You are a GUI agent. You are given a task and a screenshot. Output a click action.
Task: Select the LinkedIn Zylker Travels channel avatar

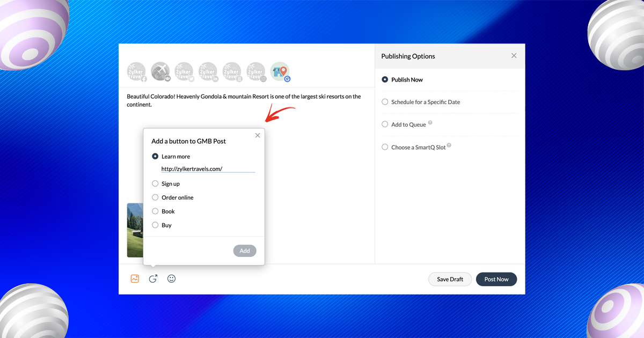pyautogui.click(x=208, y=71)
